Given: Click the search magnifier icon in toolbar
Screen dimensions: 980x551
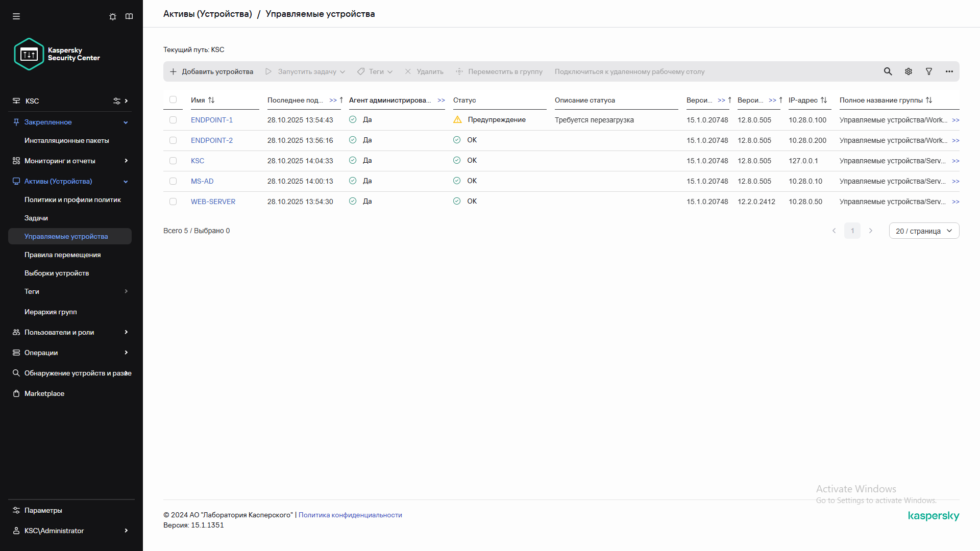Looking at the screenshot, I should point(888,71).
